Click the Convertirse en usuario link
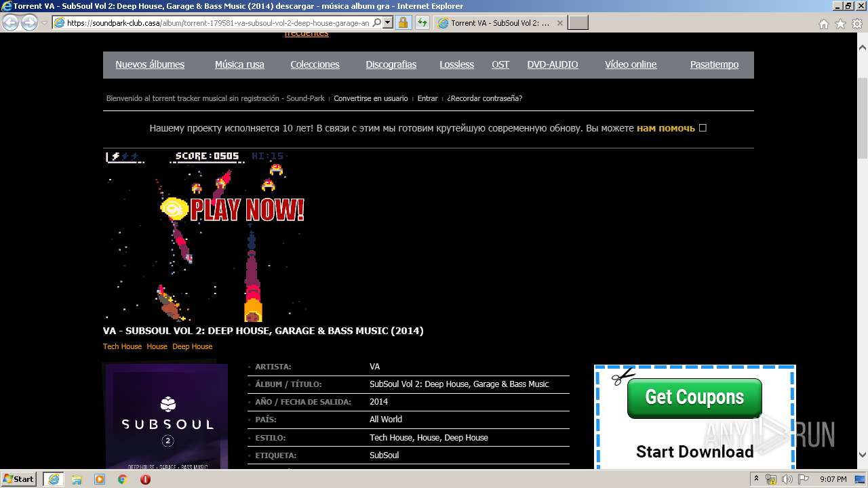 371,98
